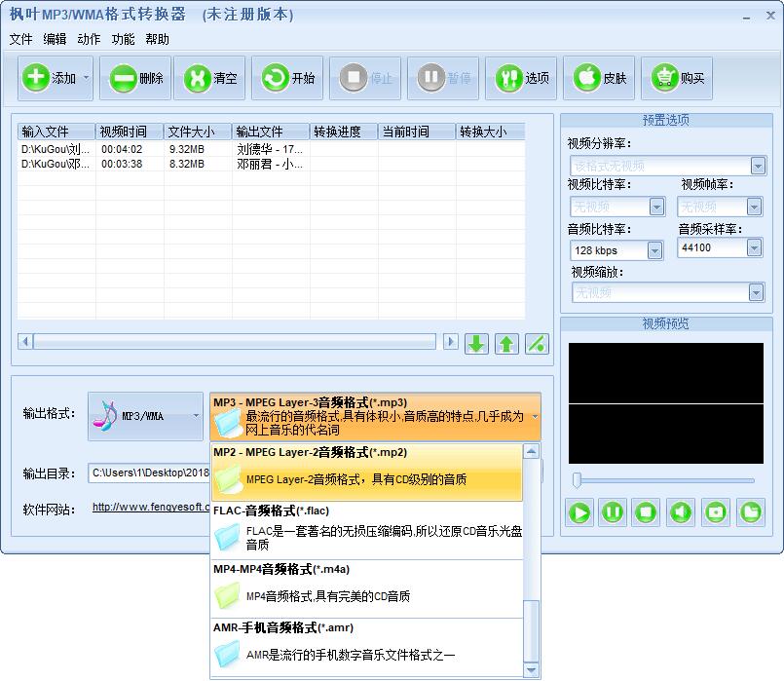Click the 文件大小 column header
The image size is (784, 681).
[198, 132]
